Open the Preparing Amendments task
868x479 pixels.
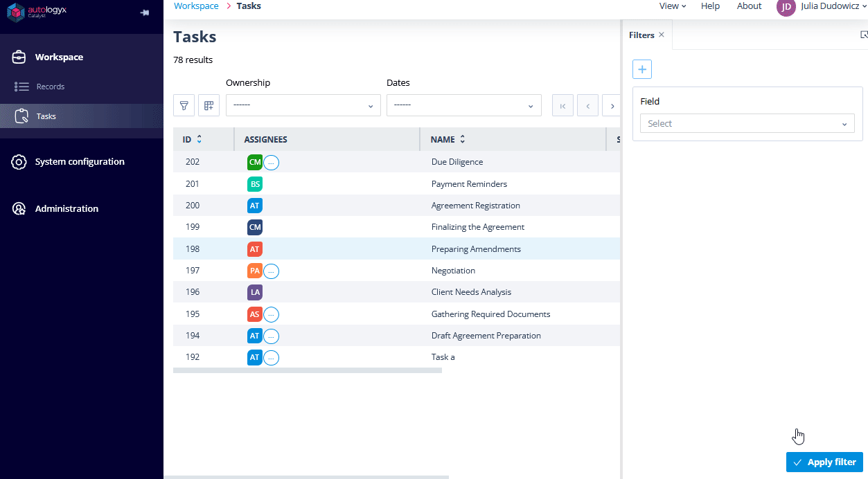[476, 249]
